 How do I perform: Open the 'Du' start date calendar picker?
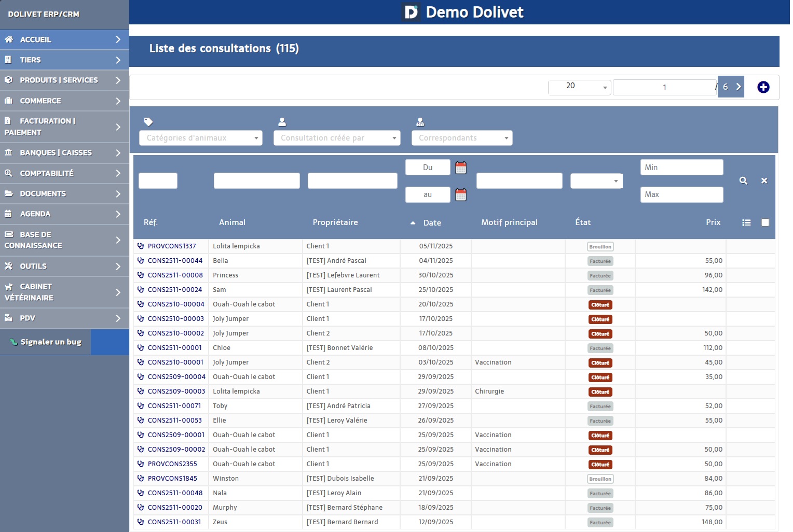pos(460,167)
